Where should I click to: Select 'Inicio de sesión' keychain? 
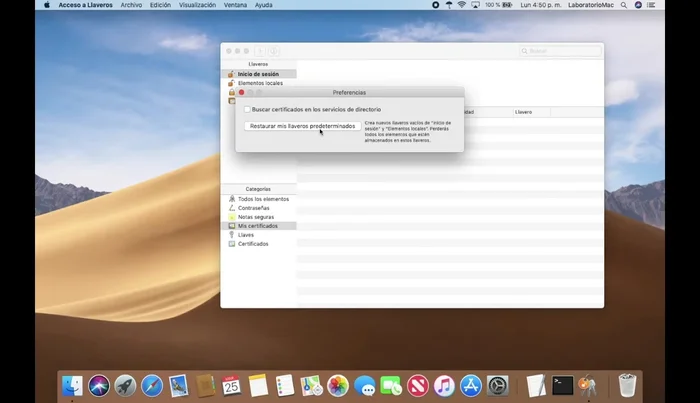[258, 74]
